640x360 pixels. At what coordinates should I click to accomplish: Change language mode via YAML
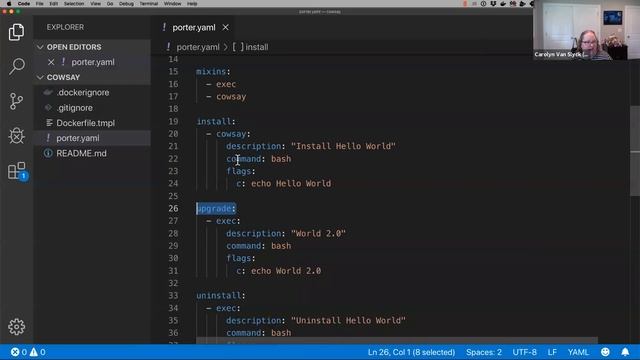pyautogui.click(x=578, y=352)
